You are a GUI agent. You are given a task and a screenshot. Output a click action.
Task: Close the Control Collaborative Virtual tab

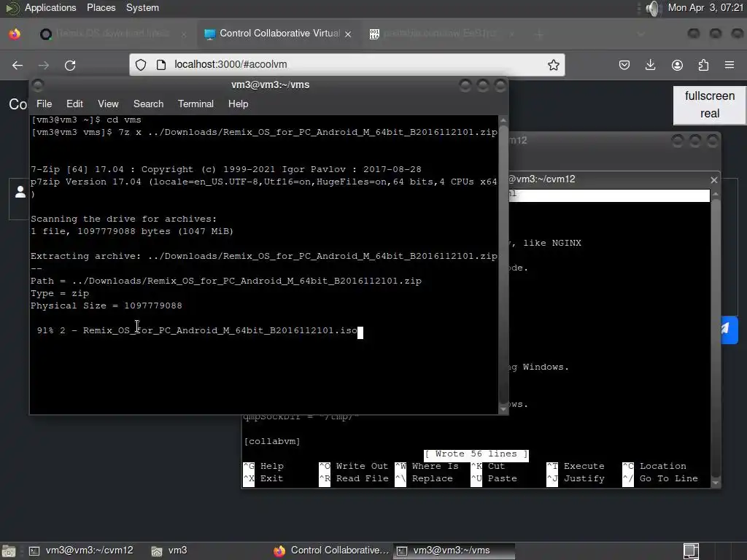click(348, 34)
